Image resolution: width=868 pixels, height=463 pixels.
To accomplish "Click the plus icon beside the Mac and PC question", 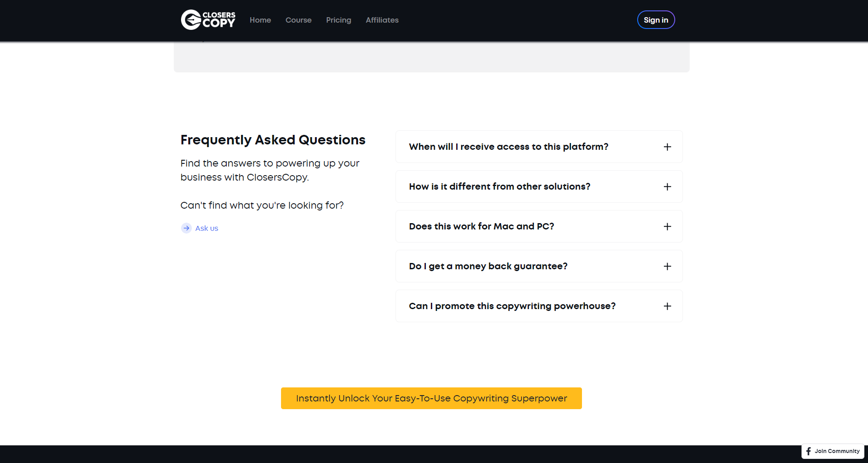I will [x=667, y=226].
